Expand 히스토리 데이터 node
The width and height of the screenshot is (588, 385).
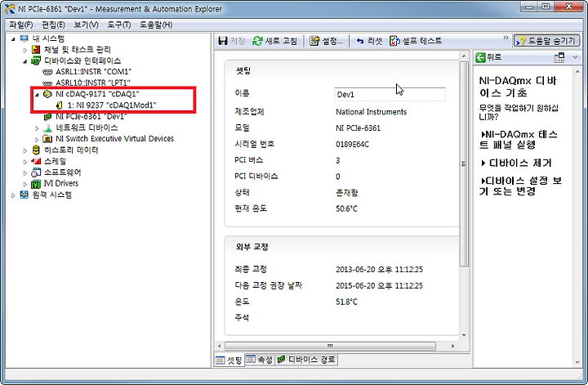(x=24, y=150)
